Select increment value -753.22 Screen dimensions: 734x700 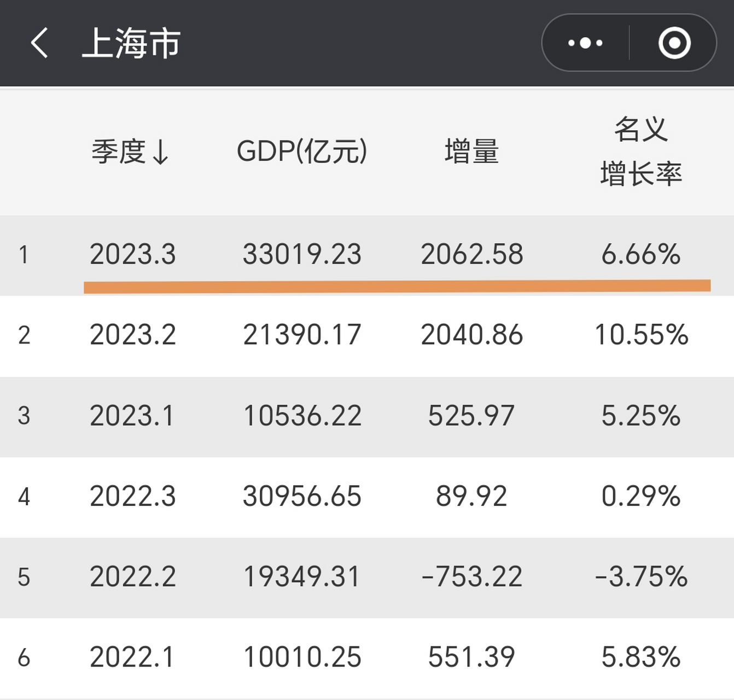point(472,576)
